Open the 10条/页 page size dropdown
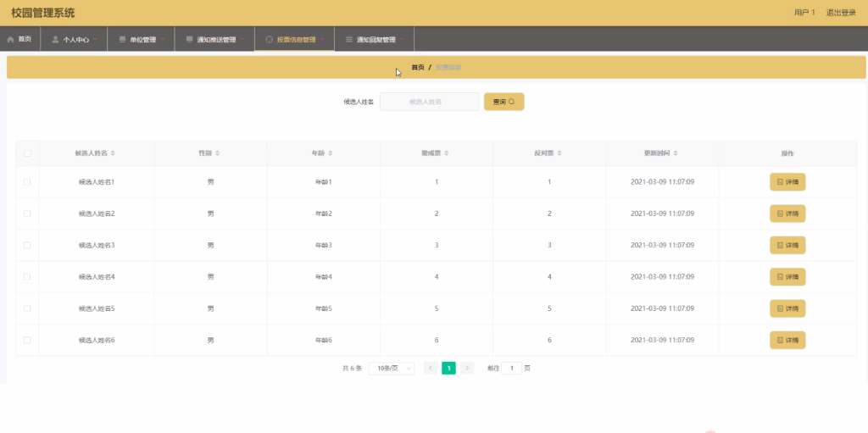 coord(392,369)
